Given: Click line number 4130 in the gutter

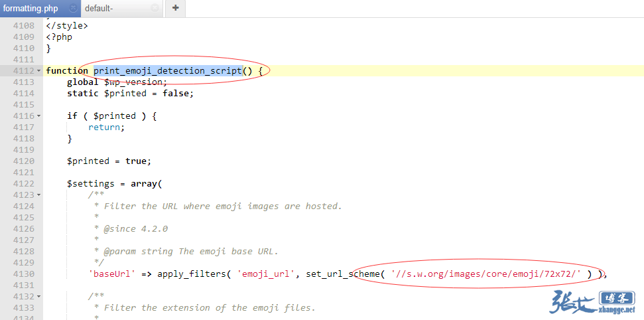Looking at the screenshot, I should 23,274.
